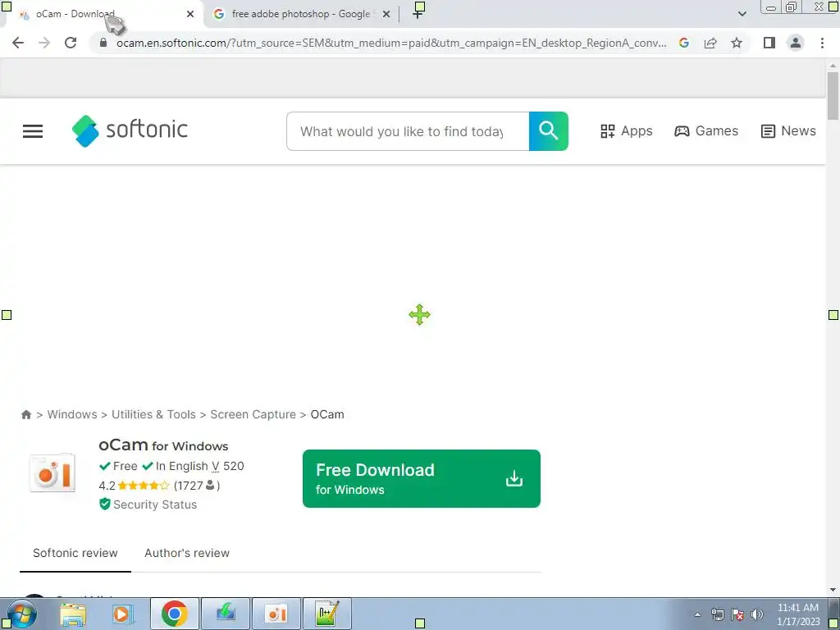Screen dimensions: 840x630
Task: Open the tab search chevron
Action: click(x=742, y=14)
